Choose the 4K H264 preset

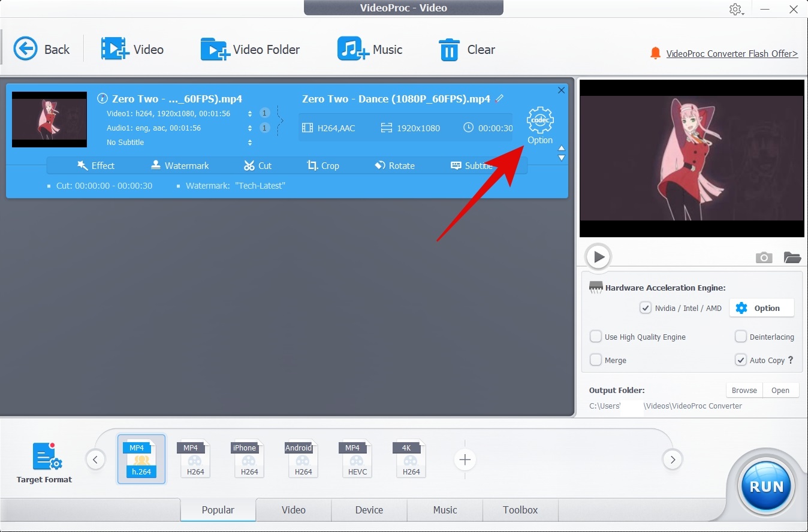[x=411, y=459]
